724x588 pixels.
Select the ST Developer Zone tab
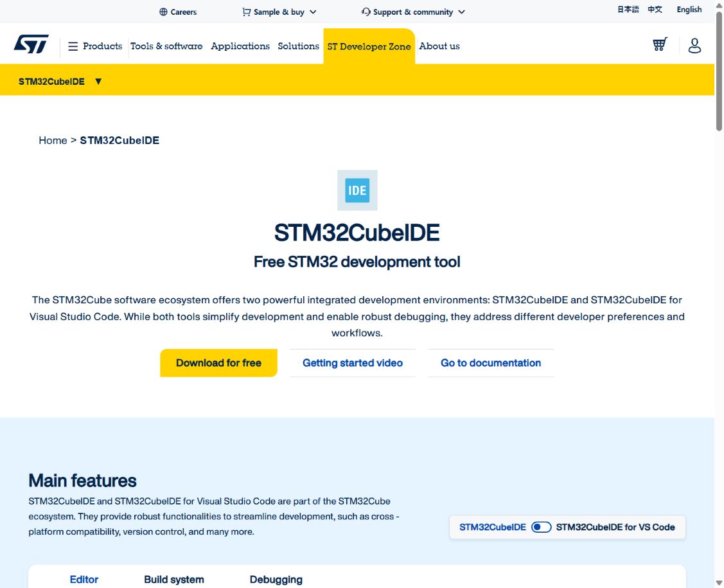[x=369, y=46]
